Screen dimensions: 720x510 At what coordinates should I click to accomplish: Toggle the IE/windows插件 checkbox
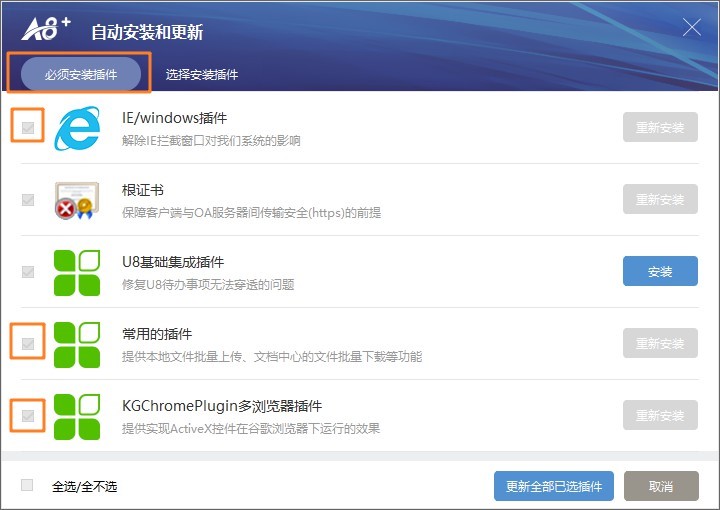coord(28,128)
